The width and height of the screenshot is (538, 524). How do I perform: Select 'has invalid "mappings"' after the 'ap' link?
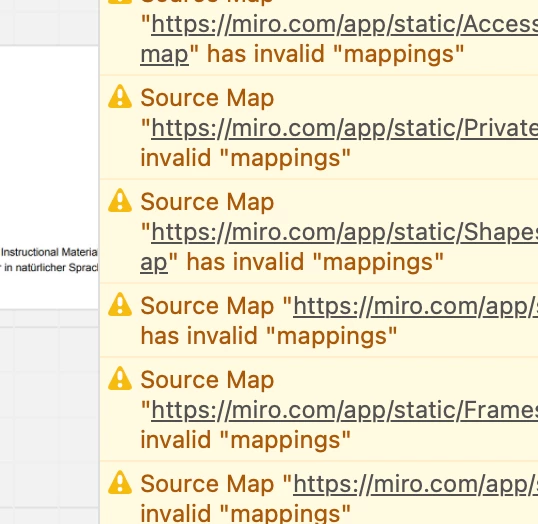point(315,262)
